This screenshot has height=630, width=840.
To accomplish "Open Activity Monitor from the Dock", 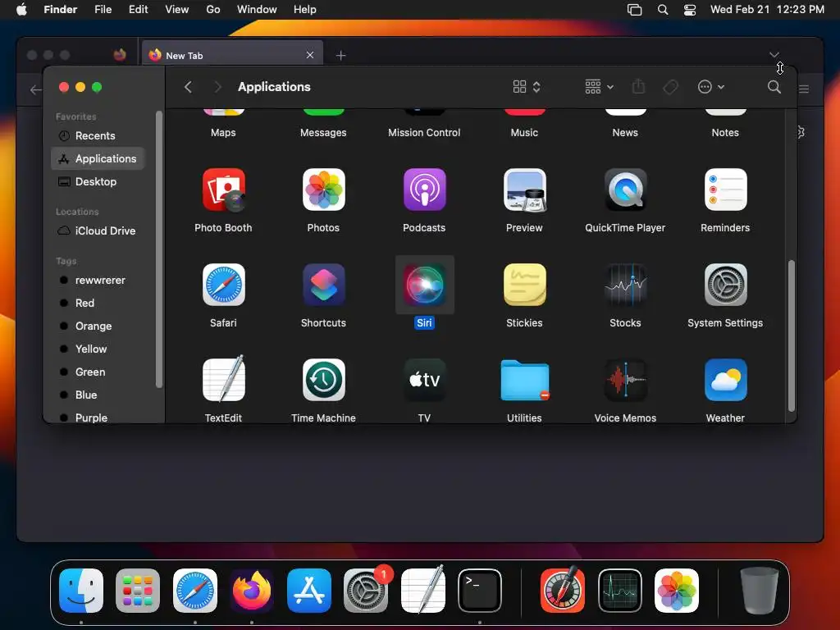I will (620, 591).
